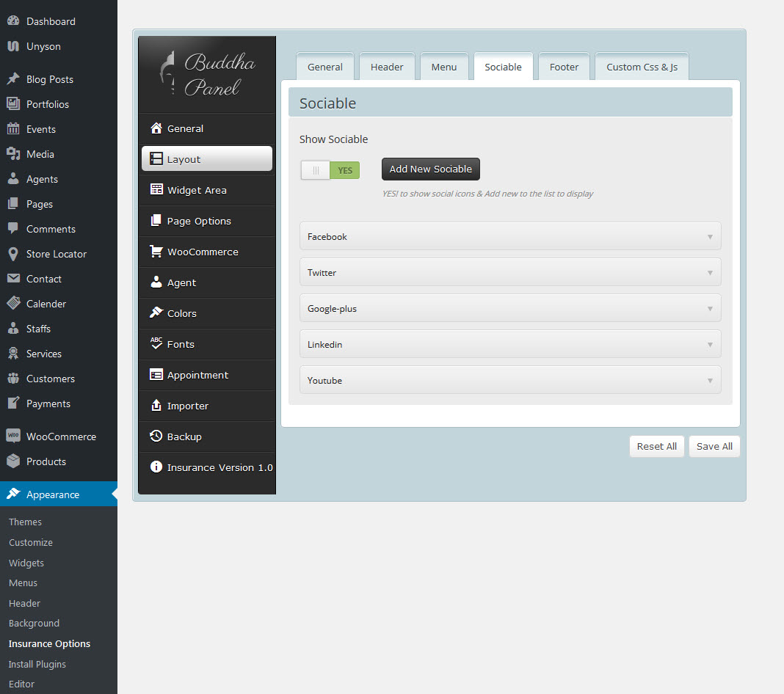Open Header under Appearance submenu
This screenshot has width=784, height=694.
click(24, 603)
